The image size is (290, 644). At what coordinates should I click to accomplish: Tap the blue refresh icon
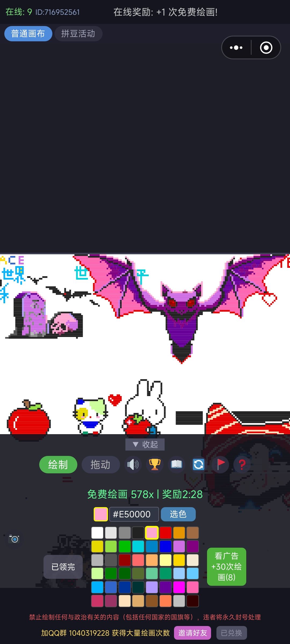click(x=198, y=464)
